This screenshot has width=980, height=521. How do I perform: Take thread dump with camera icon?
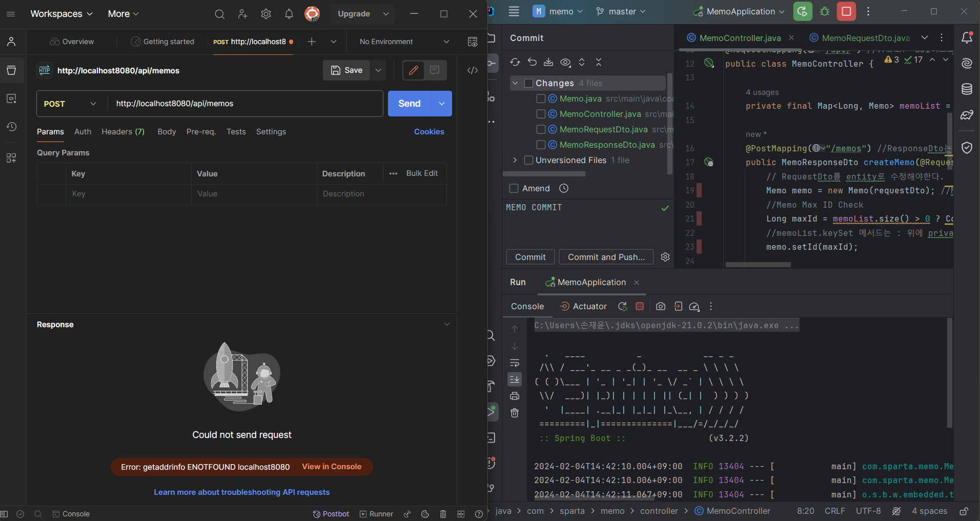(661, 306)
